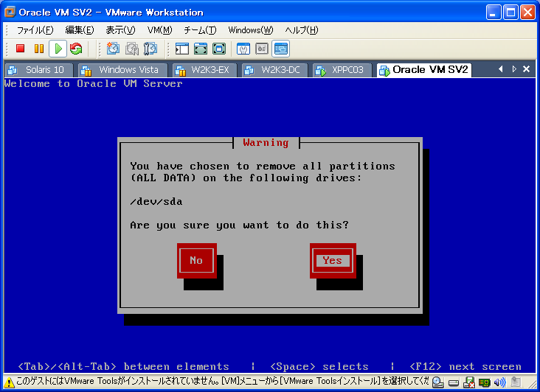
Task: Click No in the Warning dialog
Action: click(196, 260)
